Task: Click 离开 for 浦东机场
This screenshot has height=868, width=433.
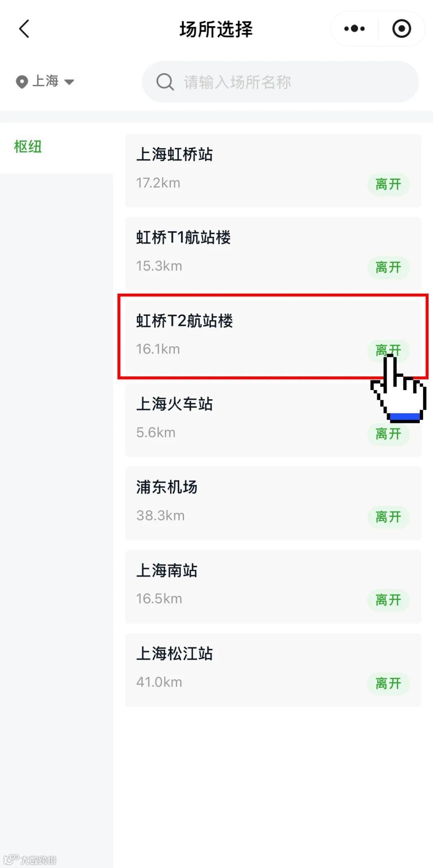Action: pyautogui.click(x=388, y=517)
